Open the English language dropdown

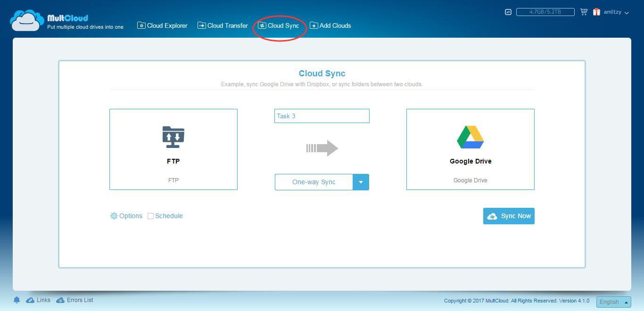(613, 302)
